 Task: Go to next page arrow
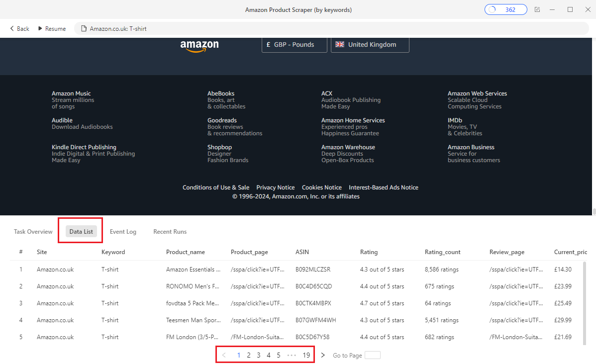click(323, 355)
